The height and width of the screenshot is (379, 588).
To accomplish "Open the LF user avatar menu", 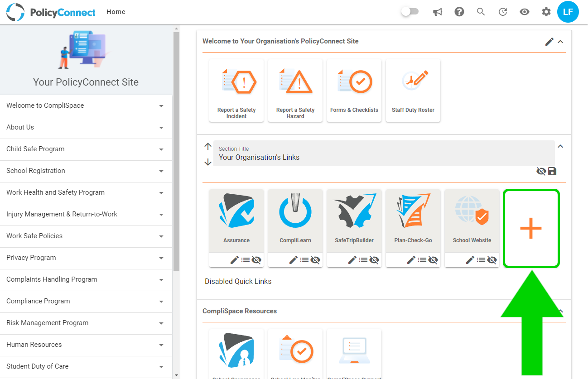I will click(x=568, y=12).
